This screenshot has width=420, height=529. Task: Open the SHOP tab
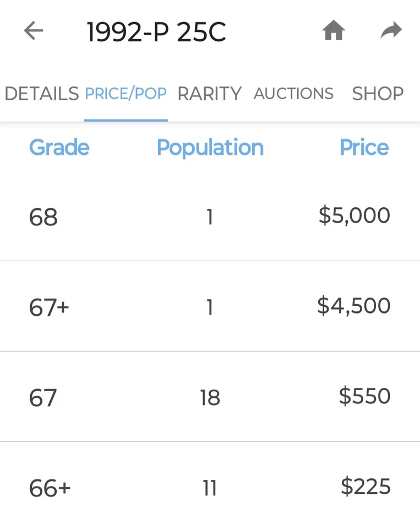378,94
